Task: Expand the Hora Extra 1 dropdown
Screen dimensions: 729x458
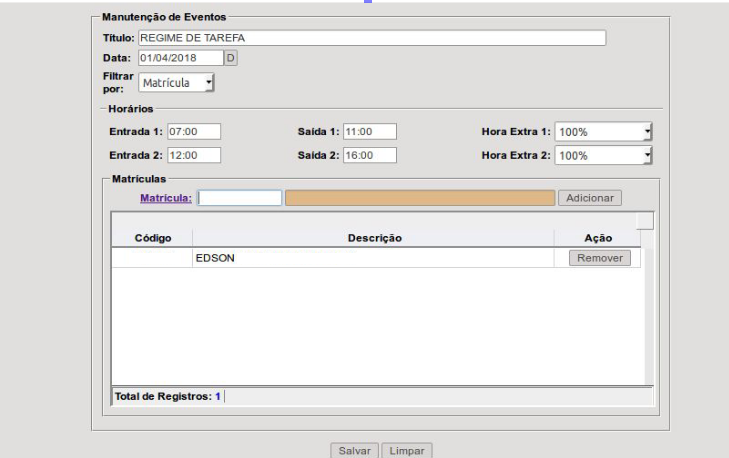Action: coord(603,132)
